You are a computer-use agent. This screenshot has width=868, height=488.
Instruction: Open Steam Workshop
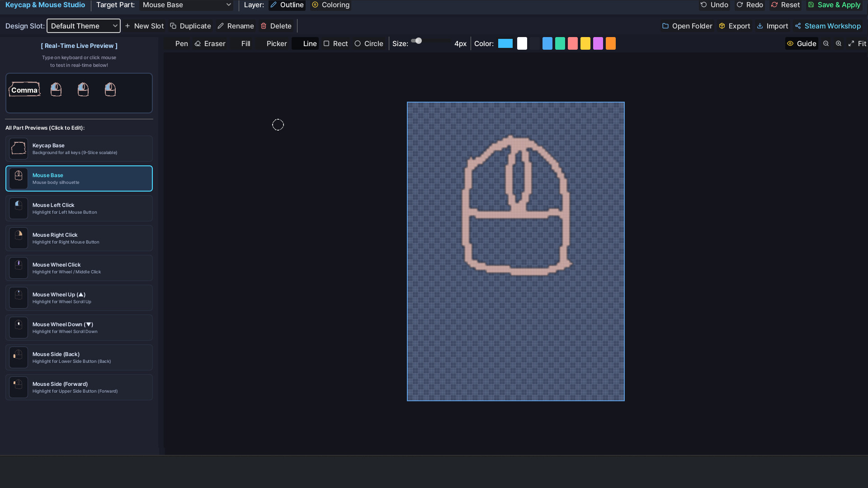[828, 26]
